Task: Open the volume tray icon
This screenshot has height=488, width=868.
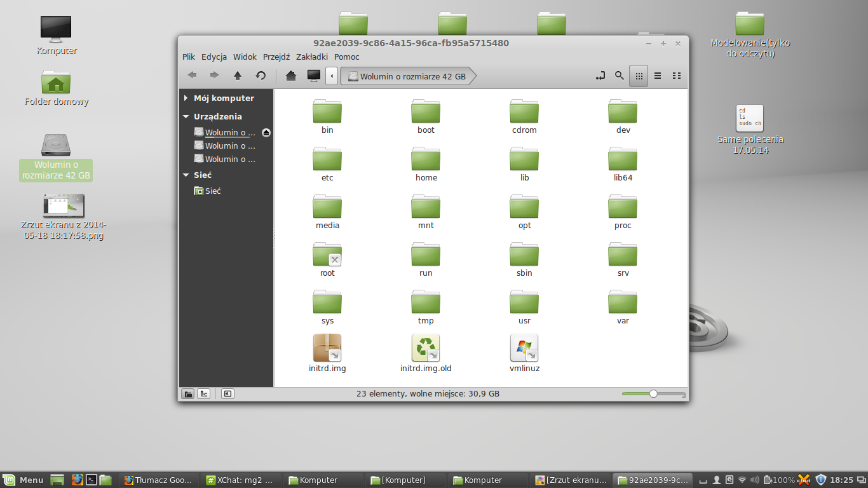Action: (755, 480)
